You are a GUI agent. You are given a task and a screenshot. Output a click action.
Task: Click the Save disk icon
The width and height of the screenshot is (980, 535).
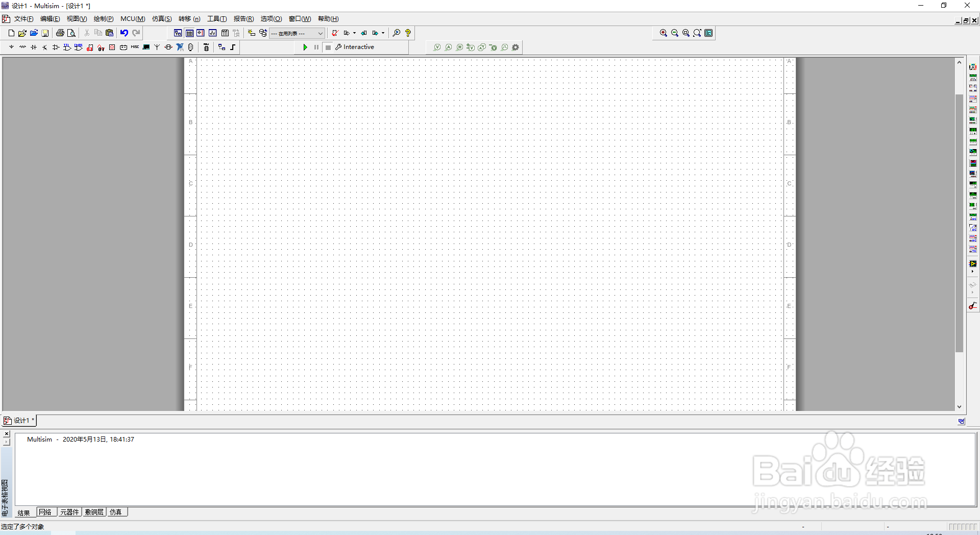point(45,33)
